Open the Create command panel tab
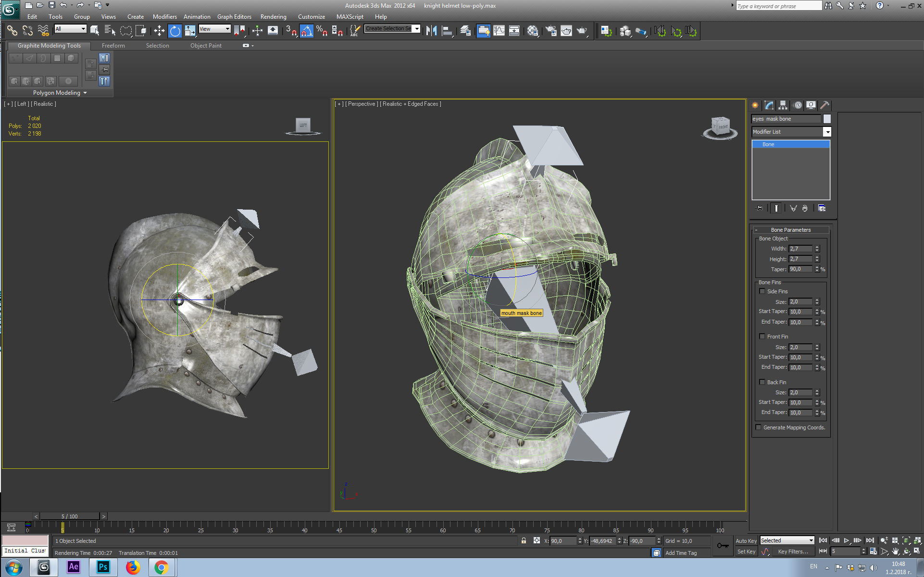The image size is (924, 577). click(755, 105)
